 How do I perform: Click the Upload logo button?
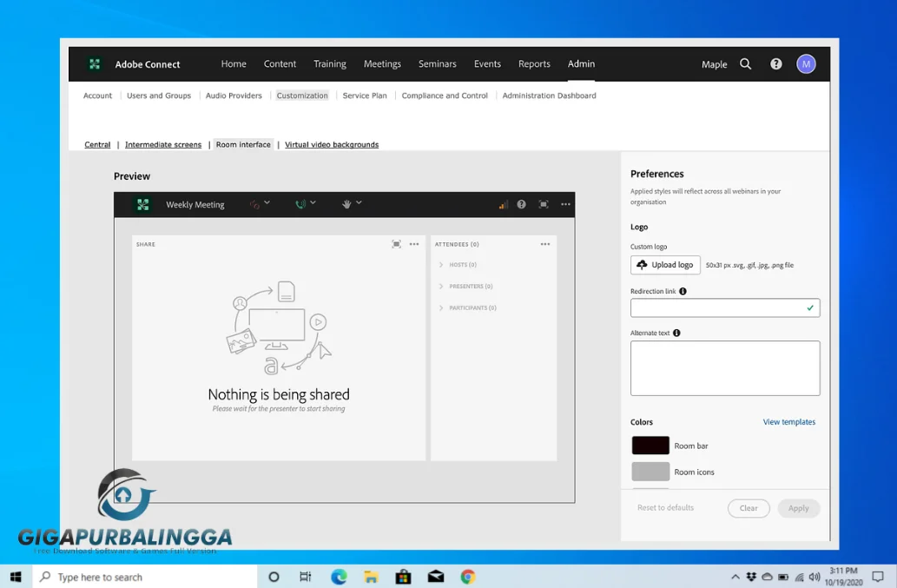click(665, 265)
